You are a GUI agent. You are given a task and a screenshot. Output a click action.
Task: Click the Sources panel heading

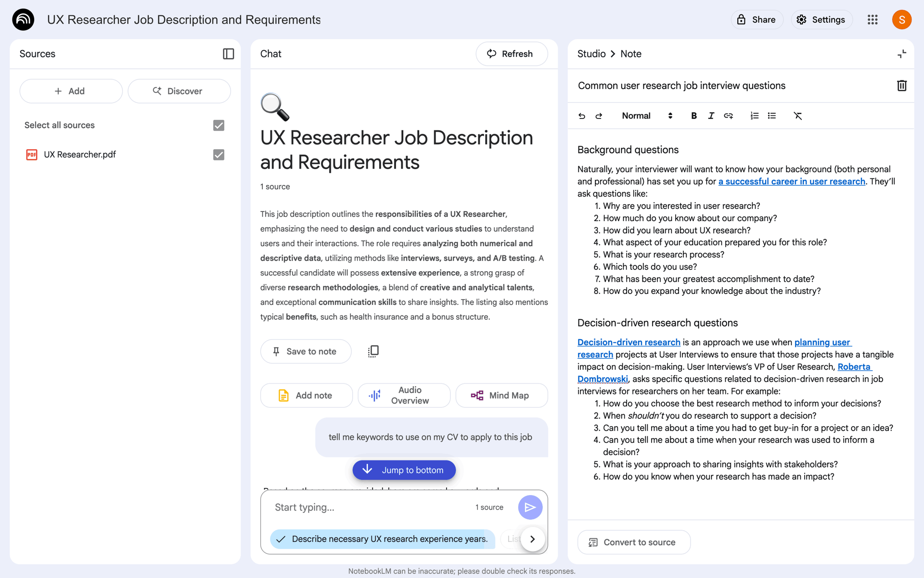(38, 54)
